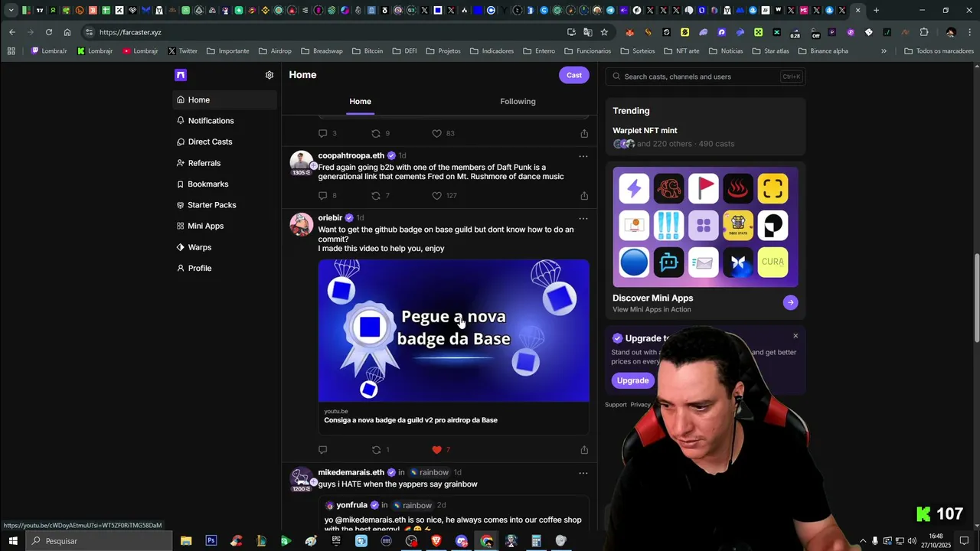Viewport: 980px width, 551px height.
Task: Open more options on mikedemarais.eth post
Action: 583,473
